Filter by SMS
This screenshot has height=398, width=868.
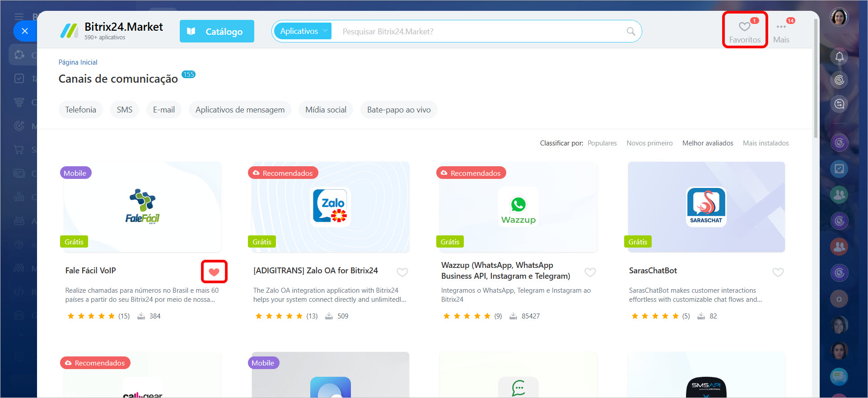(x=125, y=110)
